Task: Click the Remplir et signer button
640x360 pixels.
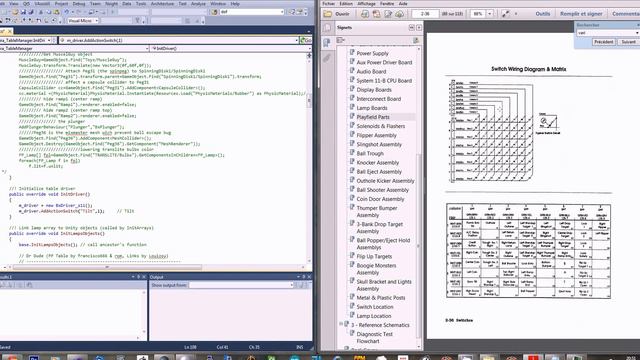Action: coord(581,14)
